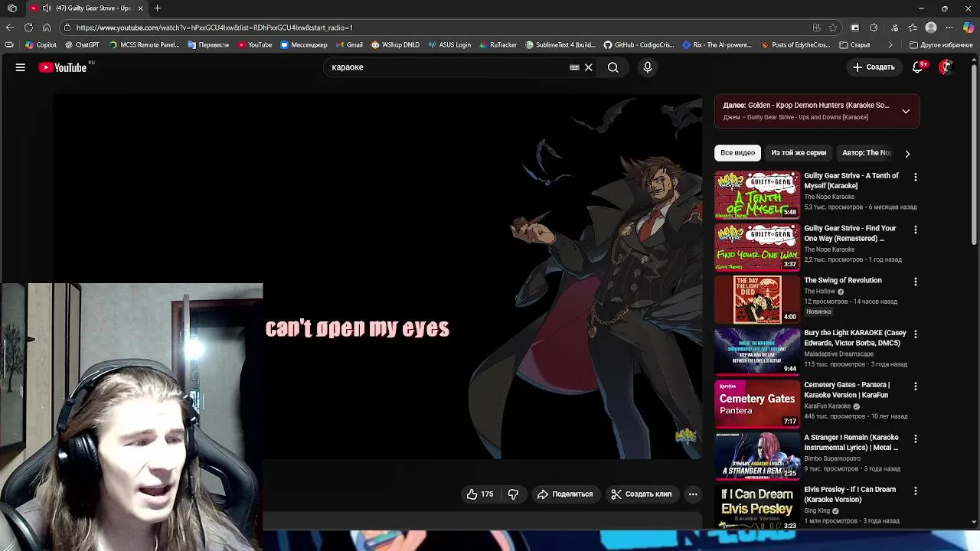Open the Copilot bookmark
This screenshot has height=551, width=980.
pyautogui.click(x=41, y=45)
